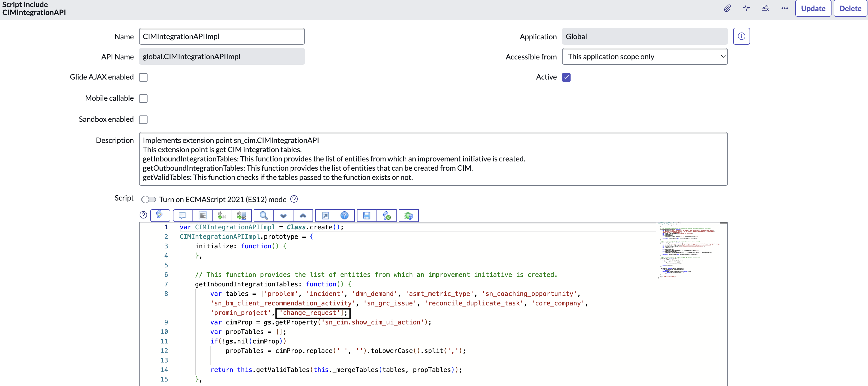Click the Application info icon
868x386 pixels.
click(x=741, y=36)
